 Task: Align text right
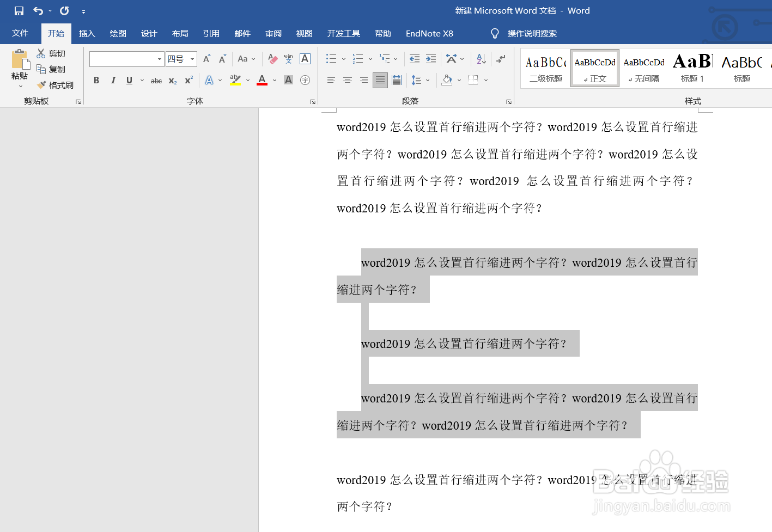(x=364, y=80)
